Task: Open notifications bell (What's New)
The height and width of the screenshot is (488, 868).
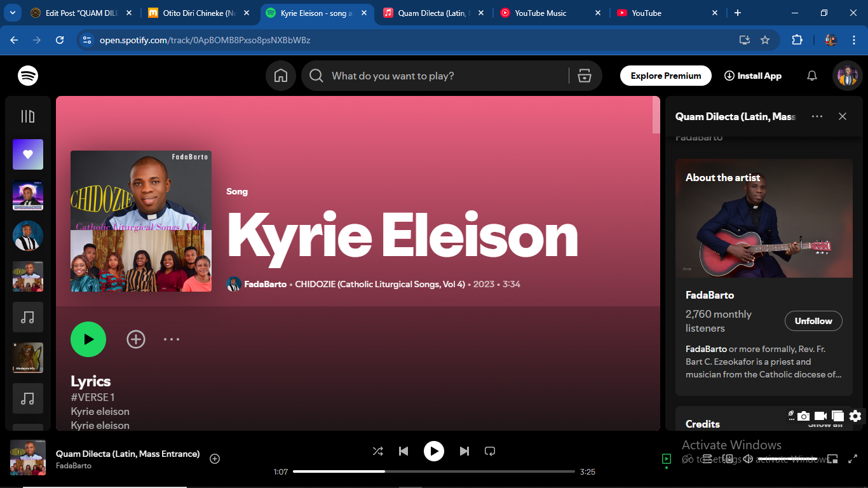Action: (x=812, y=76)
